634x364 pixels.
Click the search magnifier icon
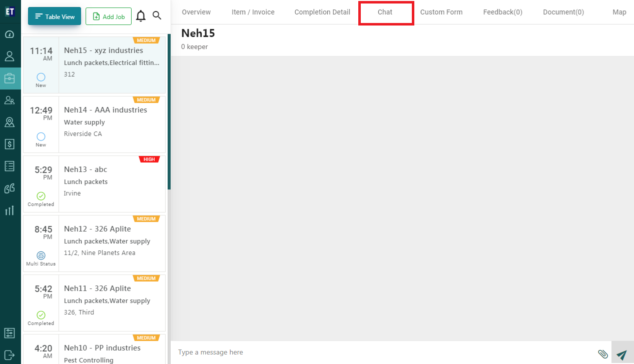pyautogui.click(x=157, y=15)
